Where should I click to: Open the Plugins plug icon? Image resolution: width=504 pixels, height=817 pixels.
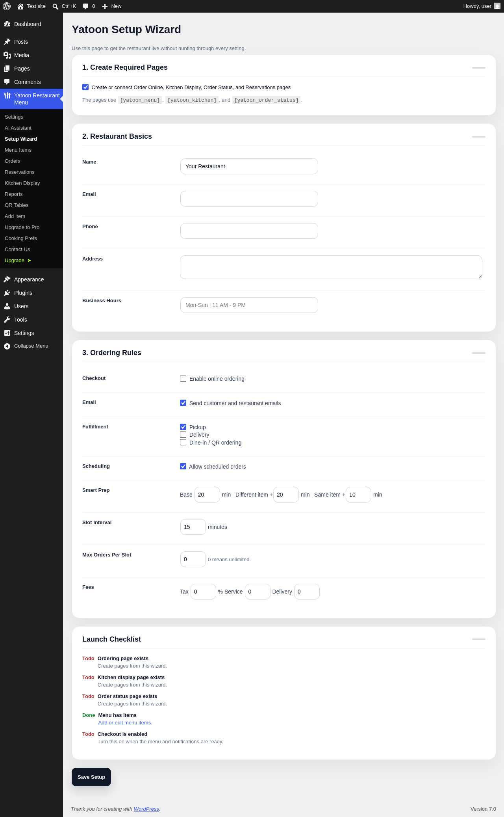tap(7, 293)
